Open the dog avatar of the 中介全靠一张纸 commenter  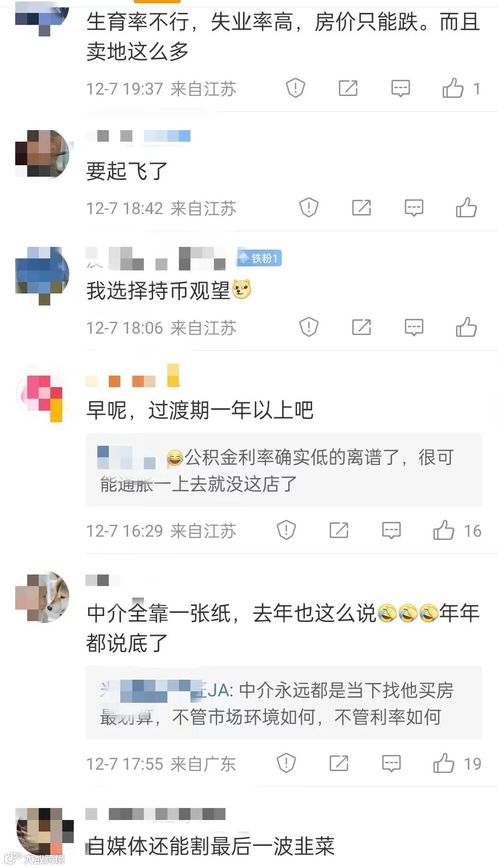click(42, 597)
